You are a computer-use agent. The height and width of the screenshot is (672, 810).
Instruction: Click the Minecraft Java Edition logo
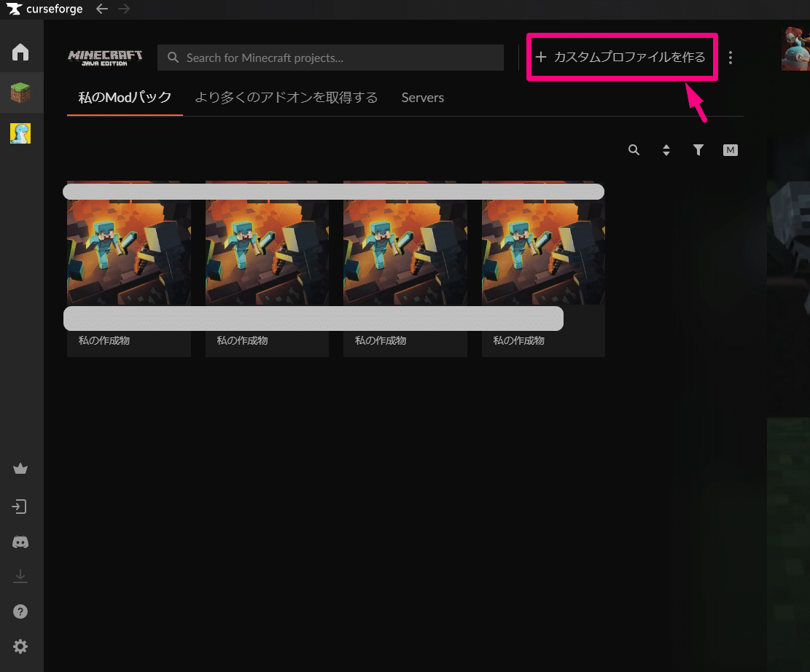[105, 58]
